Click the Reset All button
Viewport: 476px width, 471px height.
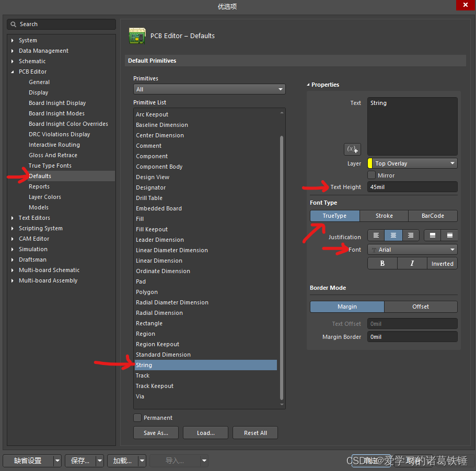tap(256, 433)
